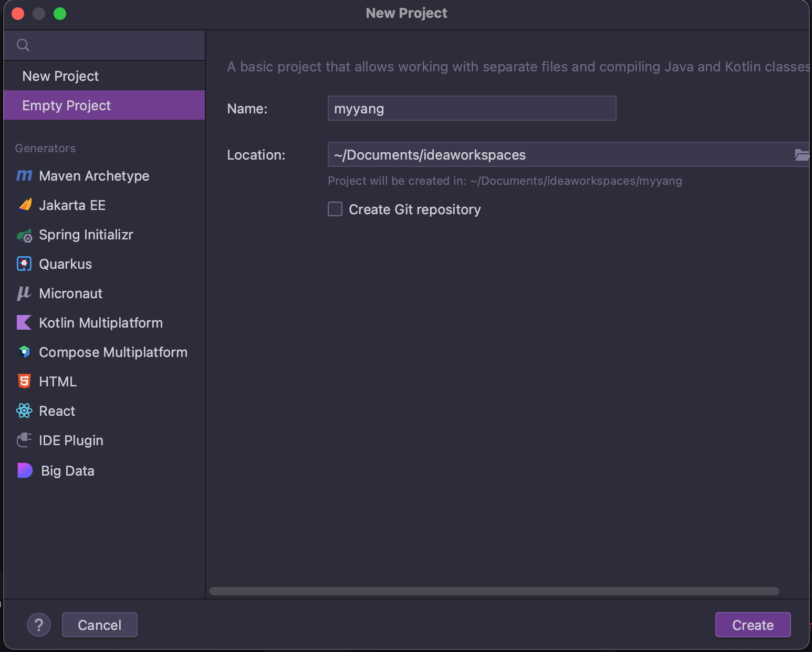812x652 pixels.
Task: Enable Create Git repository checkbox
Action: tap(335, 209)
